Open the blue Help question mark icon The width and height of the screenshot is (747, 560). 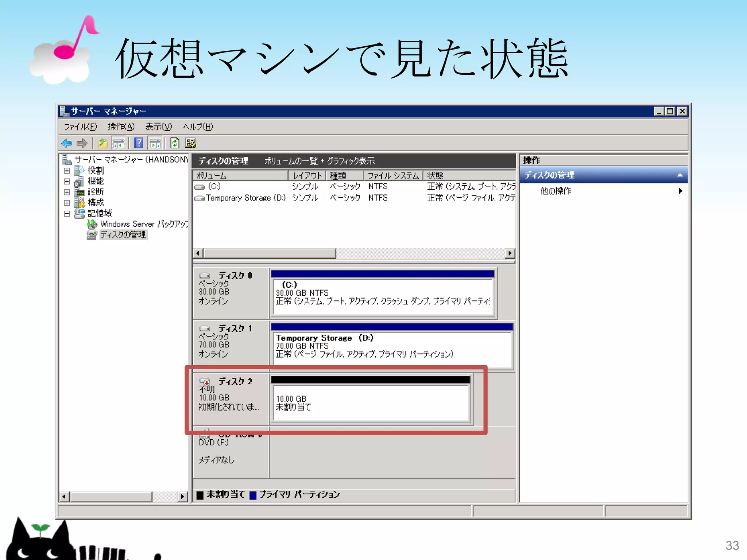coord(139,143)
